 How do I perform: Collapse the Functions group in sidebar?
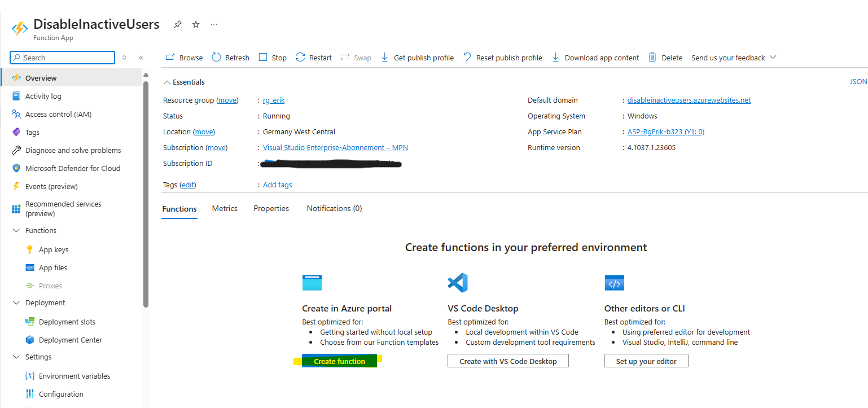click(16, 230)
